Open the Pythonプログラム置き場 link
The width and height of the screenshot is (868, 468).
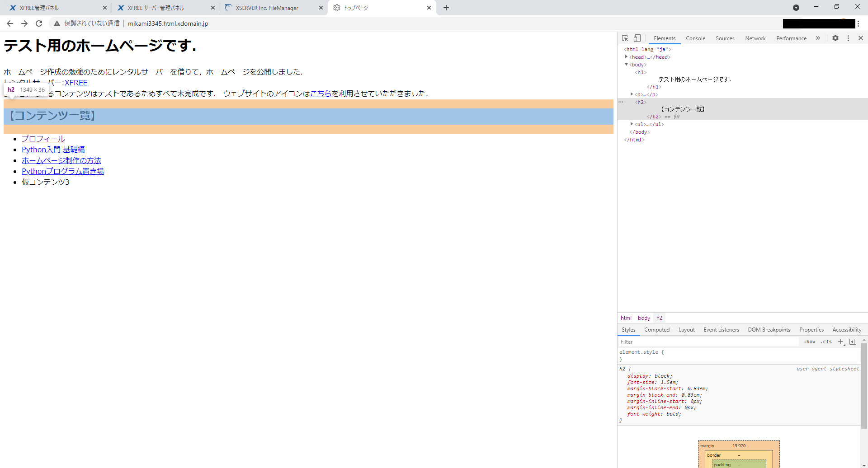pos(63,171)
